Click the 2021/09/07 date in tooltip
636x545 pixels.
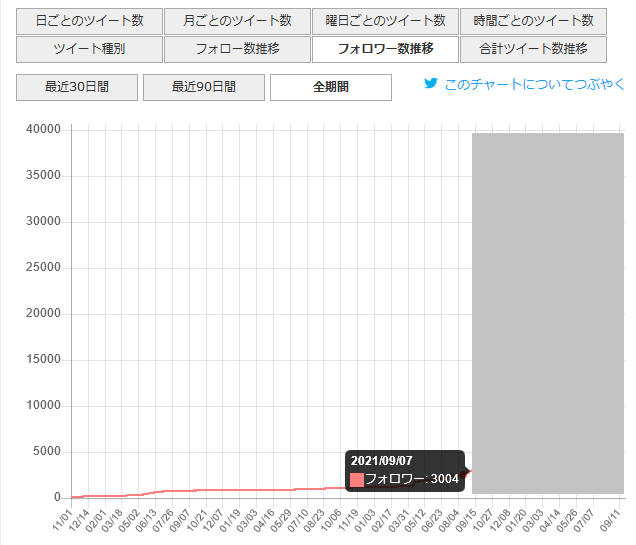(x=382, y=461)
